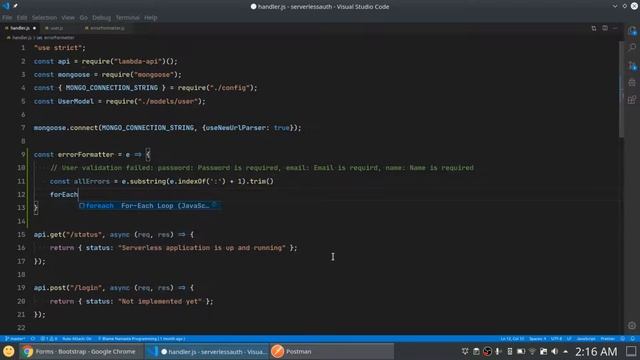The width and height of the screenshot is (640, 360).
Task: Change the LF end of line sequence
Action: 569,339
